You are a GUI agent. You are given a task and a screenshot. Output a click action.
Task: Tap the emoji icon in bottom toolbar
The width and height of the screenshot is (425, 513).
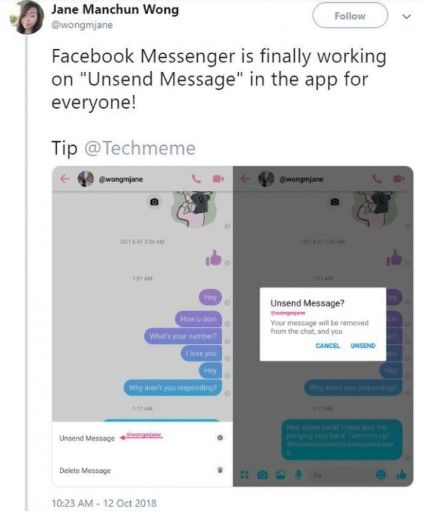[x=381, y=475]
